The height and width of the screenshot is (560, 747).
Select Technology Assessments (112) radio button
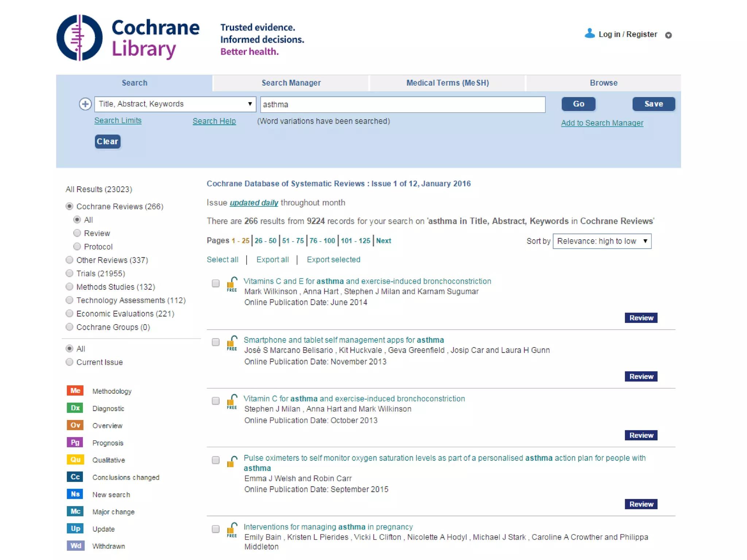(x=69, y=300)
